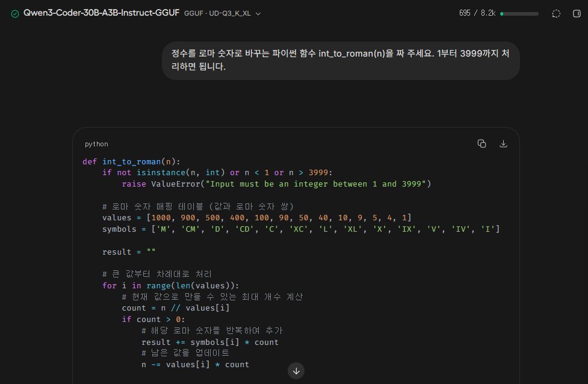
Task: Click the green model-loaded status check icon
Action: pos(15,14)
